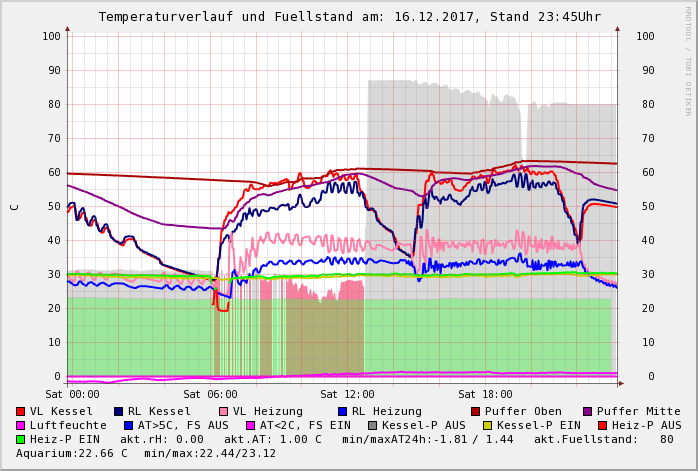Click the purple Puffer Mitte legend swatch
The height and width of the screenshot is (471, 698).
(588, 411)
